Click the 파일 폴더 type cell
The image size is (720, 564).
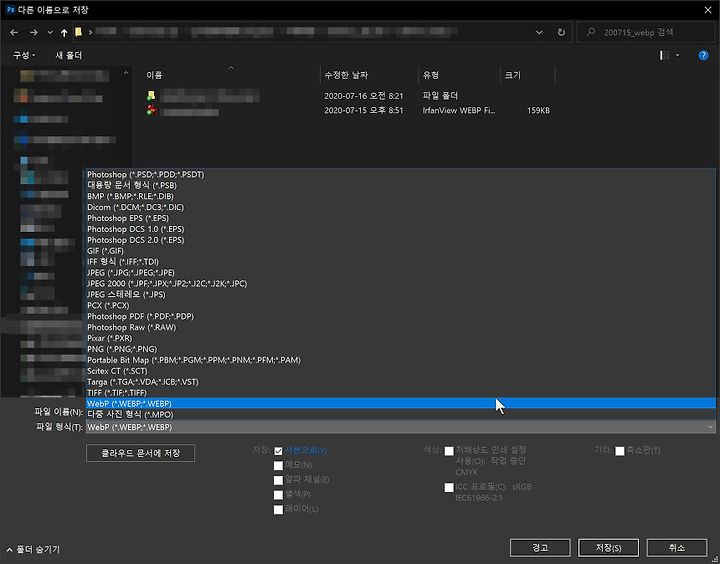[440, 96]
